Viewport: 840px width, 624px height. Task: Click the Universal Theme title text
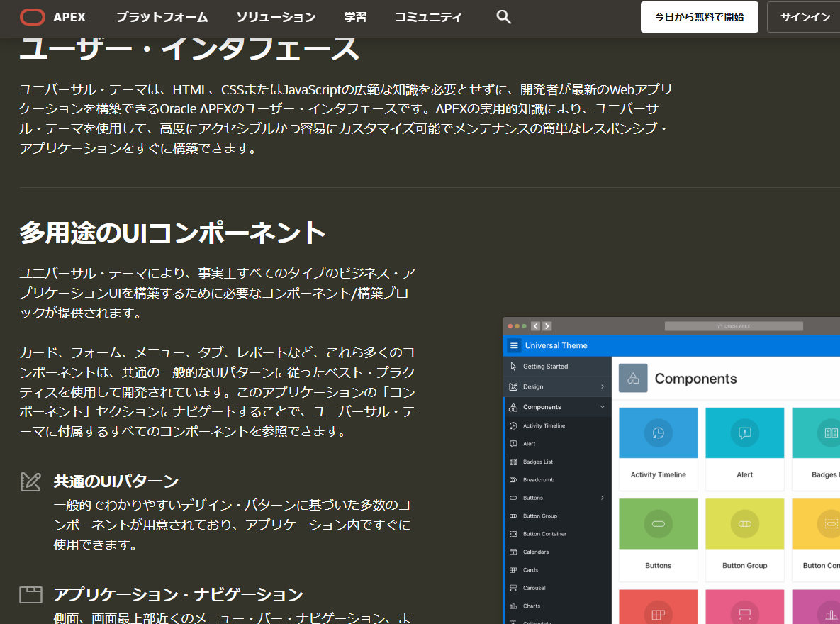click(x=556, y=346)
